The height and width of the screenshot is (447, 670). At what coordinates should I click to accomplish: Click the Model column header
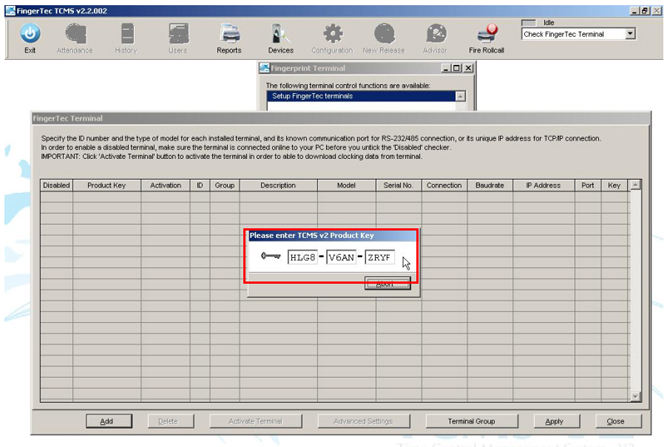[x=347, y=185]
